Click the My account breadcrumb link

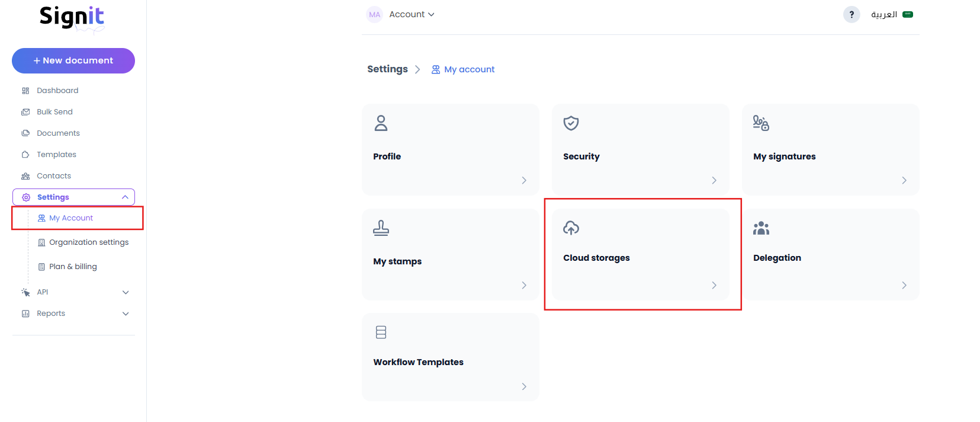pos(470,69)
